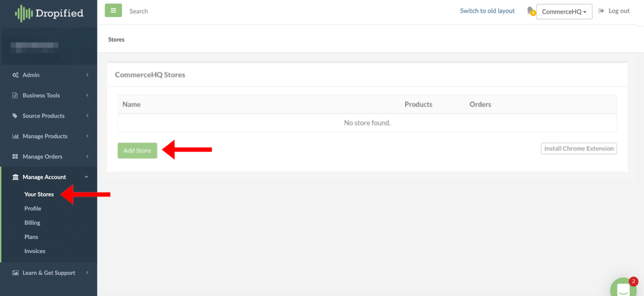Click Install Chrome Extension button
This screenshot has width=644, height=296.
click(579, 148)
